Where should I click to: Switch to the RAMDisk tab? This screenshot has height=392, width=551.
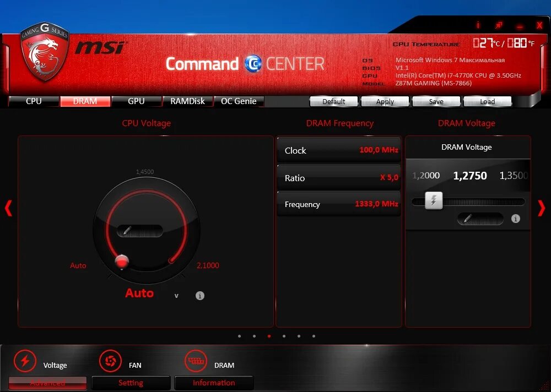(x=188, y=101)
